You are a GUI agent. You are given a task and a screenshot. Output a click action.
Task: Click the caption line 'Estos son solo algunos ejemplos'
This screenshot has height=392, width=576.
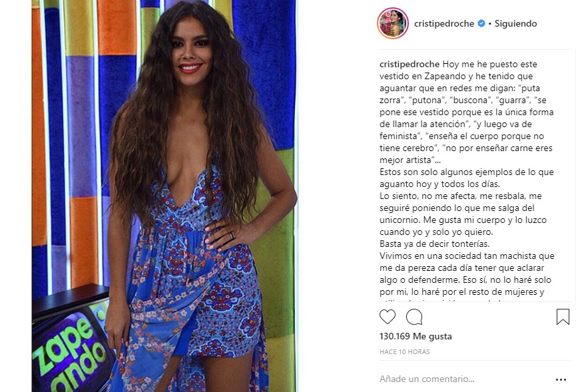(467, 178)
